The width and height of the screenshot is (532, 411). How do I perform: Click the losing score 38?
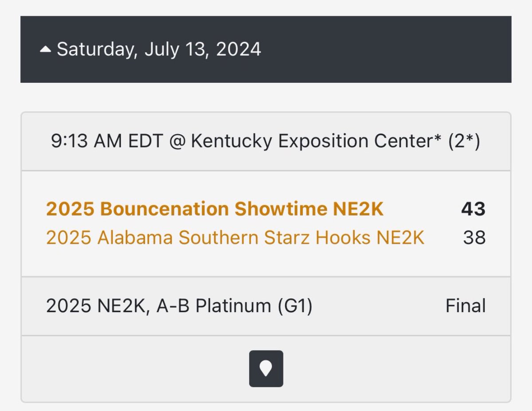(x=474, y=238)
